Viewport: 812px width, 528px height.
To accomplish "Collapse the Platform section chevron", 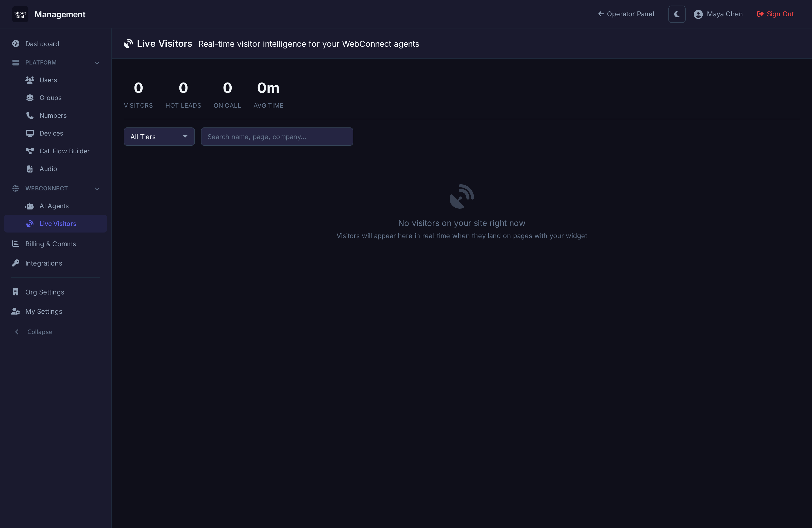I will (97, 63).
